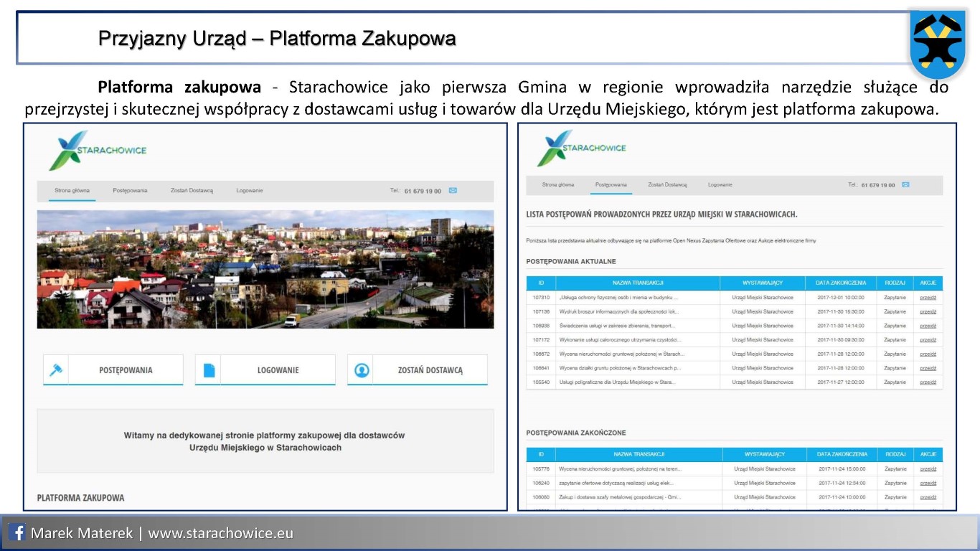Image resolution: width=980 pixels, height=551 pixels.
Task: Click przejdź link for transaction 107310
Action: click(928, 297)
